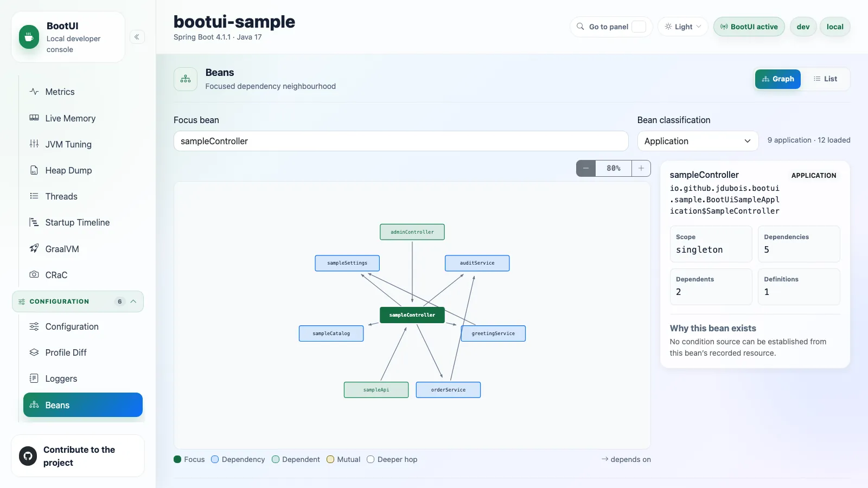This screenshot has width=868, height=488.
Task: Click the Loggers scroll icon
Action: coord(34,378)
